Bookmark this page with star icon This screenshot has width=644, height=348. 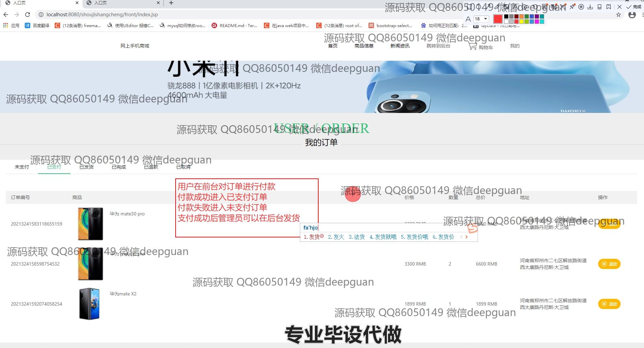[618, 15]
